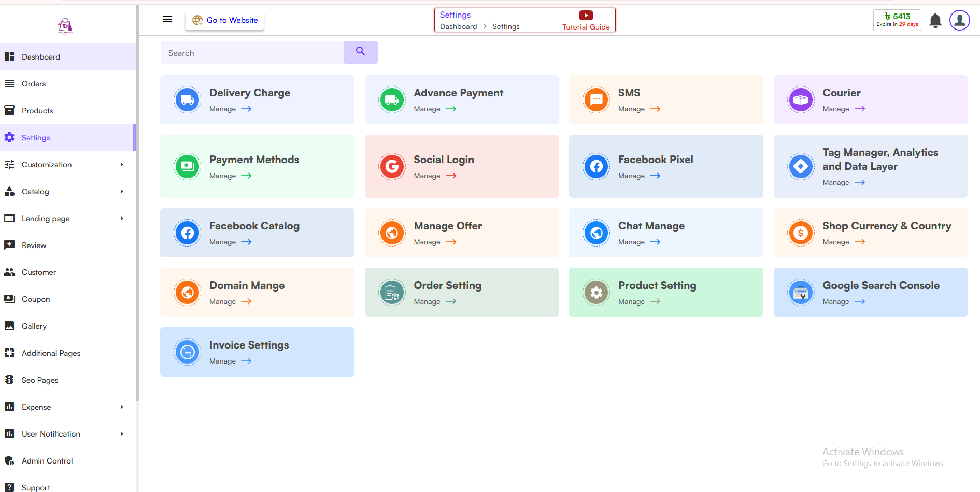Viewport: 980px width, 492px height.
Task: Expand the Customization submenu arrow
Action: 122,165
